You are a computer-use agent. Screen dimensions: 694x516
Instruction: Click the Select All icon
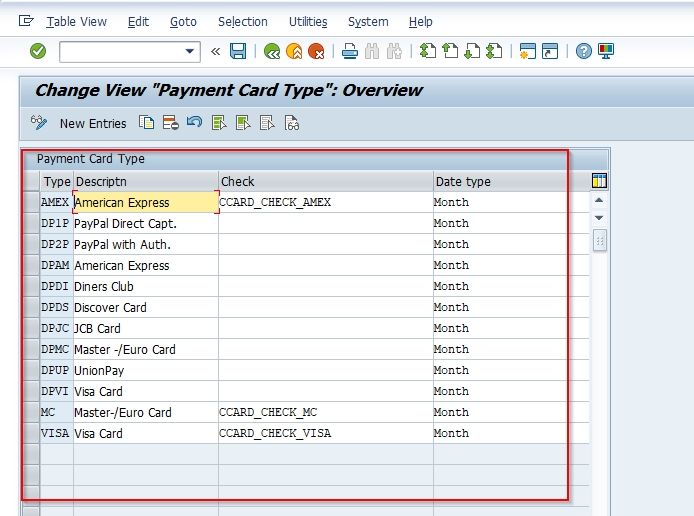pyautogui.click(x=219, y=123)
